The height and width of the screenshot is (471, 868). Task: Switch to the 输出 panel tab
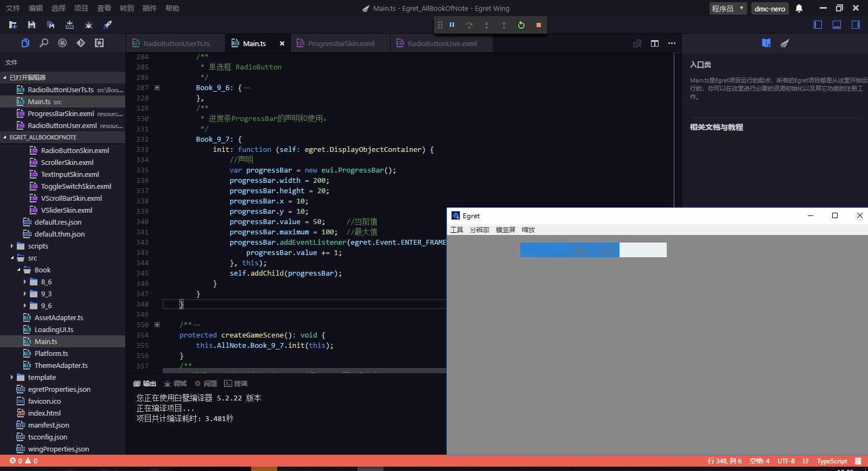145,384
